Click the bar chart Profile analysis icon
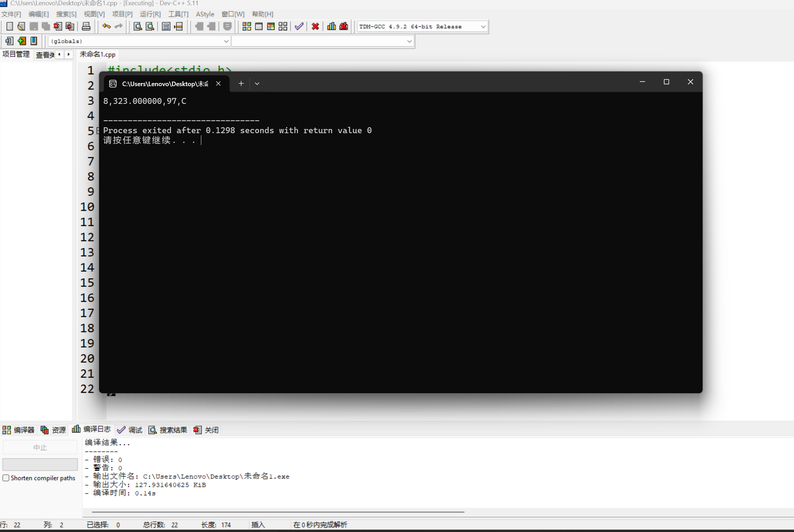This screenshot has height=532, width=794. 331,26
